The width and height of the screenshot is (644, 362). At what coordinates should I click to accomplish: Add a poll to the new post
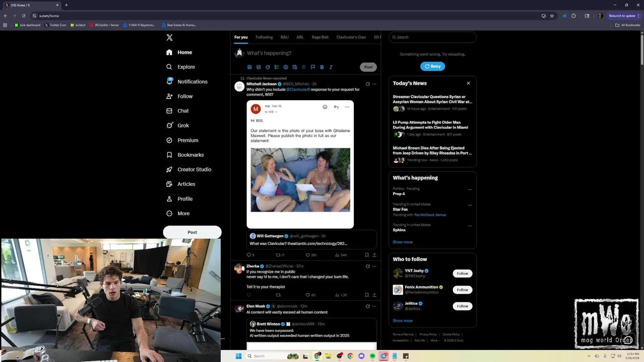[277, 67]
